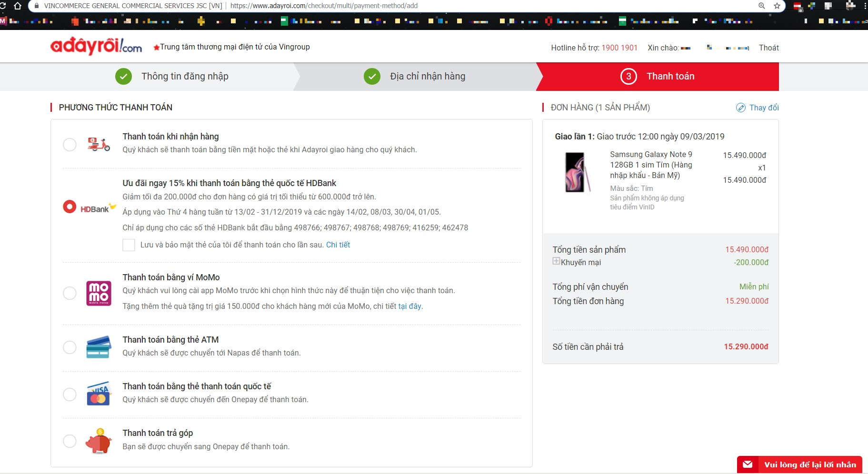Click the Adayroi.com logo
Image resolution: width=868 pixels, height=474 pixels.
(x=96, y=46)
